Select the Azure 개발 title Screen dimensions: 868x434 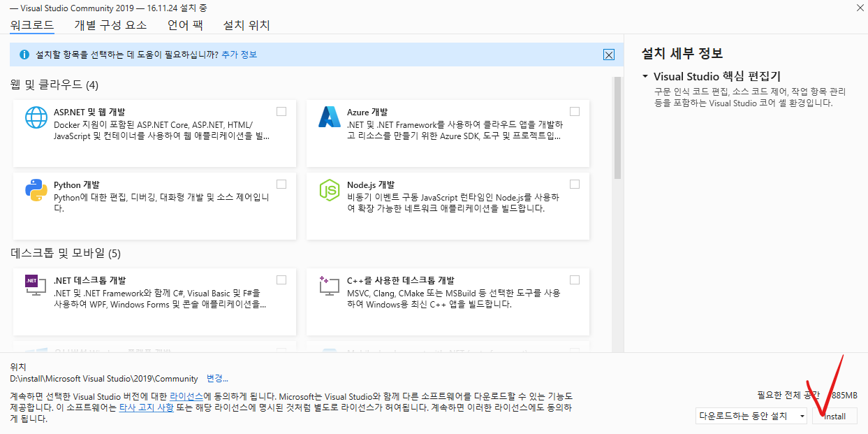coord(367,112)
